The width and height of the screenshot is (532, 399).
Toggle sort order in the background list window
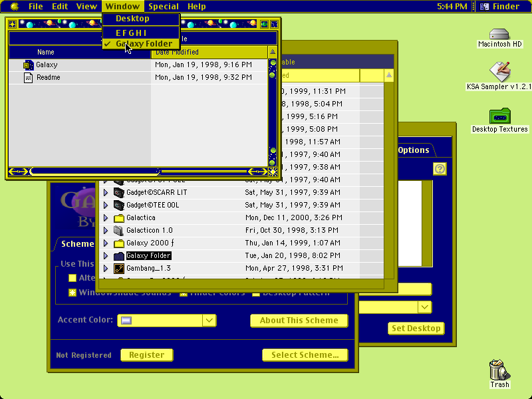pyautogui.click(x=389, y=75)
